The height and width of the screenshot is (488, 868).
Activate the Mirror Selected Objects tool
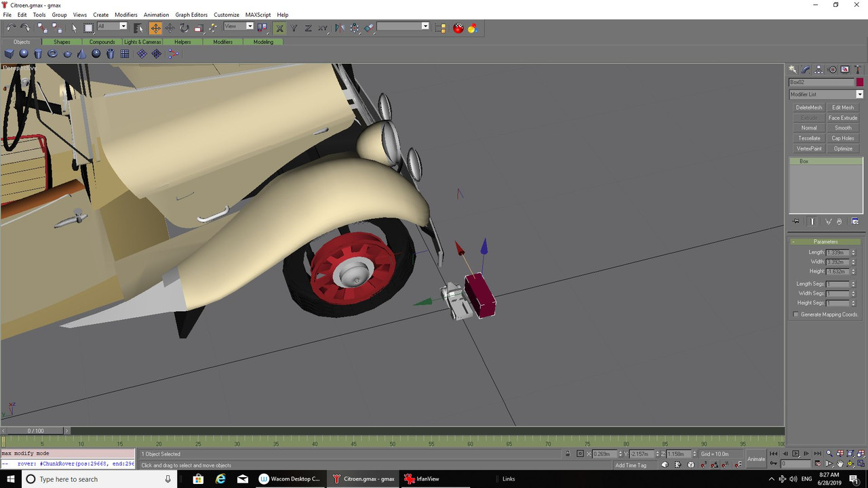[339, 28]
